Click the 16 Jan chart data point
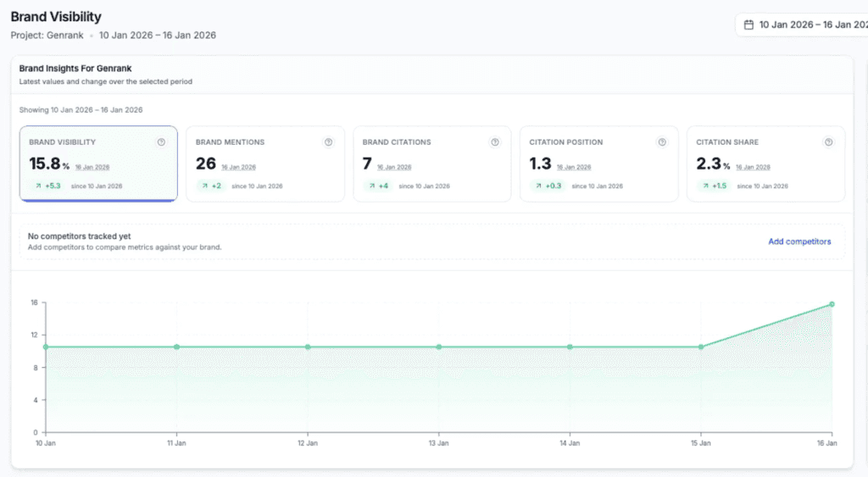 coord(832,304)
